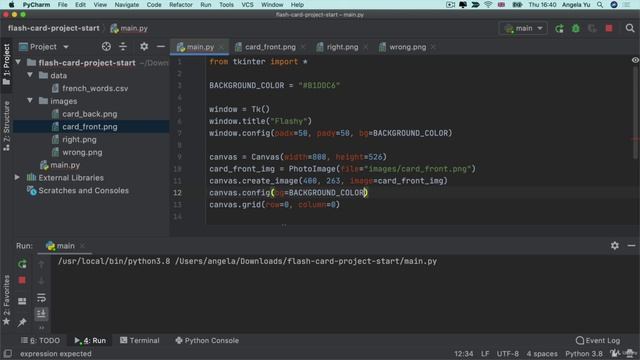Open Project panel settings gear

(144, 47)
